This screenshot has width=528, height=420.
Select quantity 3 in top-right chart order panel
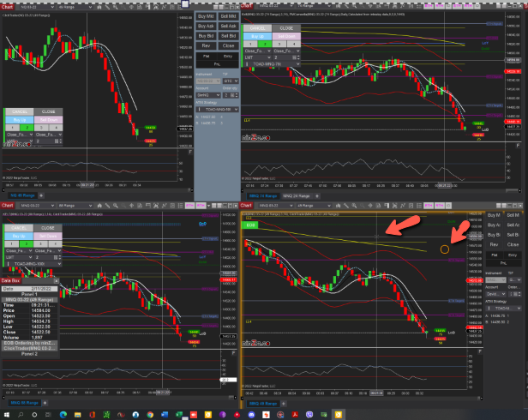[279, 44]
